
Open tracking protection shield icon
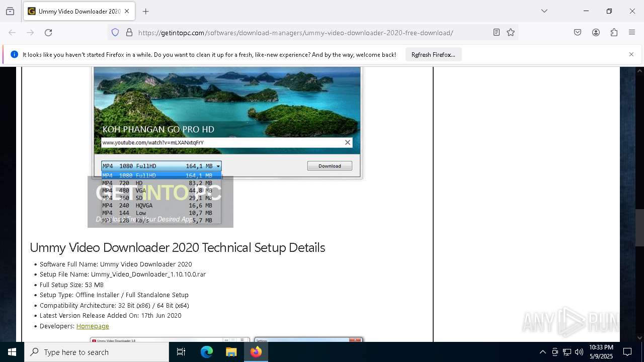[x=115, y=33]
